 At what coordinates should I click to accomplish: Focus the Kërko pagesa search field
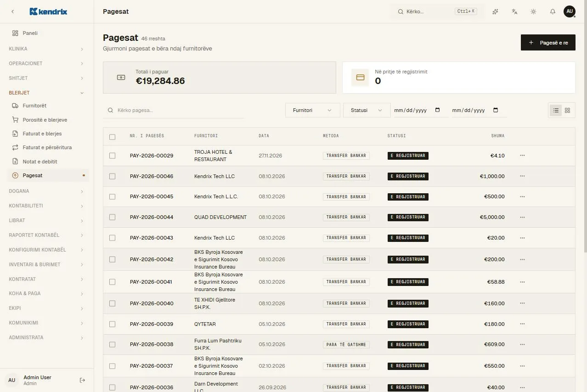click(x=174, y=110)
